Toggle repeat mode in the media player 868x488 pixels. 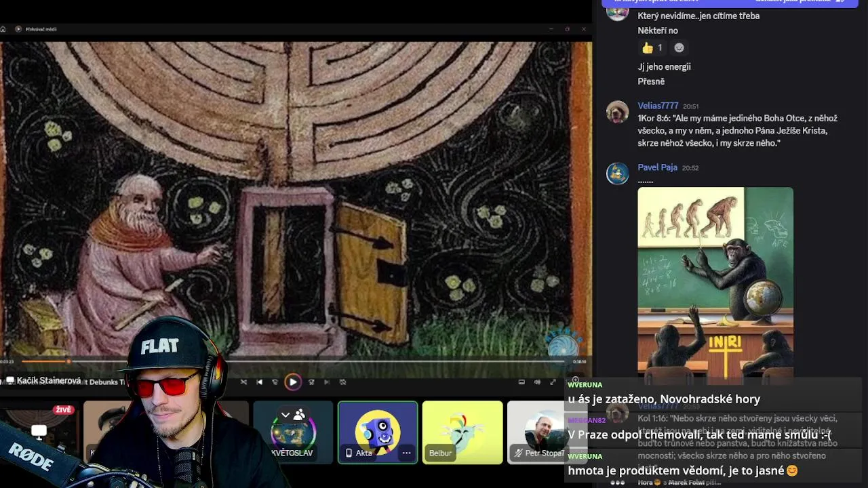click(342, 382)
